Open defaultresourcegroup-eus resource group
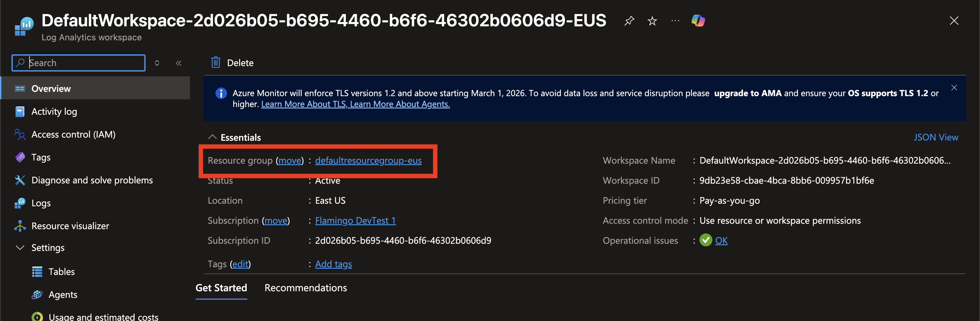The image size is (980, 321). click(x=368, y=160)
